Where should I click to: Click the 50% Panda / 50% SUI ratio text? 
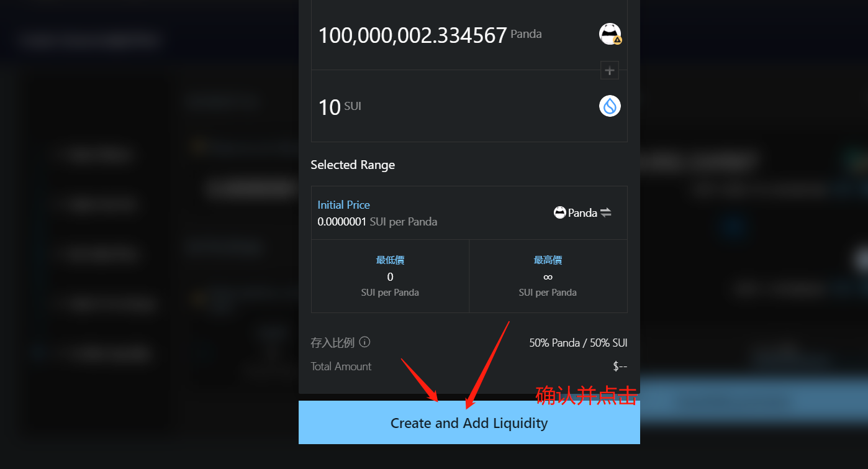point(578,342)
